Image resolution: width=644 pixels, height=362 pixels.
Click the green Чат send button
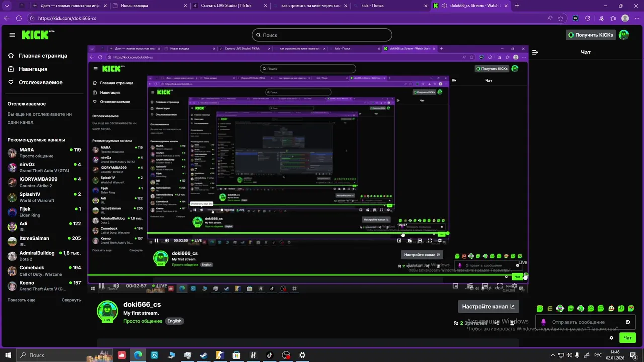coord(627,338)
